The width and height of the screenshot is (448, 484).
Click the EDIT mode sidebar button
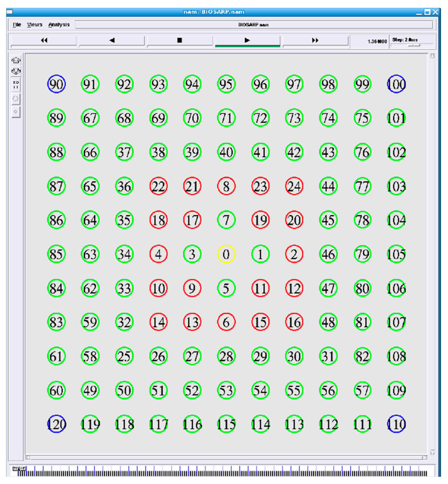click(x=16, y=85)
